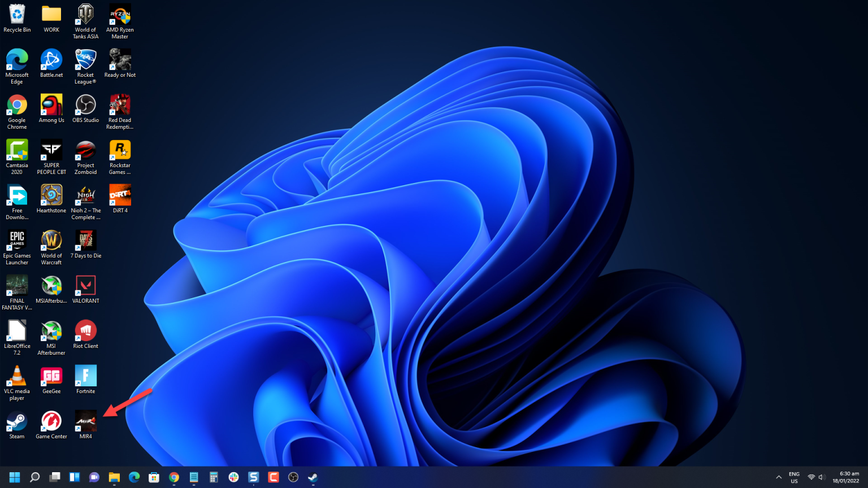
Task: Switch to Chrome on the taskbar
Action: point(174,477)
